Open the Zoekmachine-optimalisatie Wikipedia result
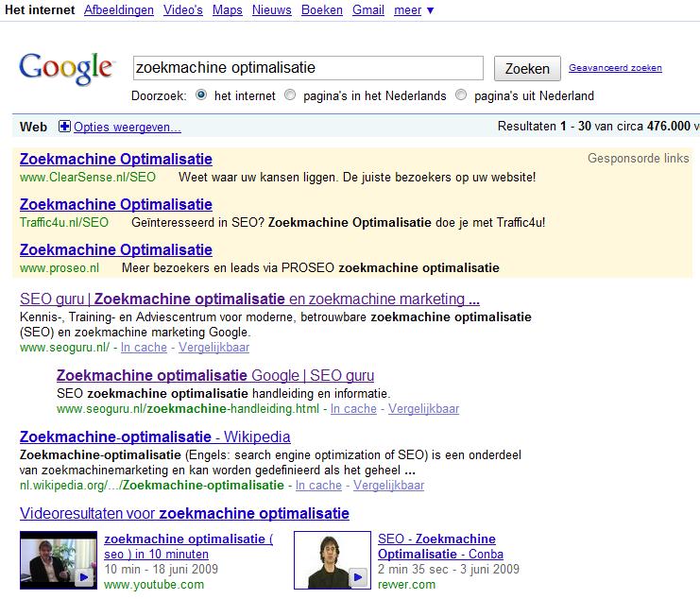Screen dimensions: 700x599 [x=155, y=436]
